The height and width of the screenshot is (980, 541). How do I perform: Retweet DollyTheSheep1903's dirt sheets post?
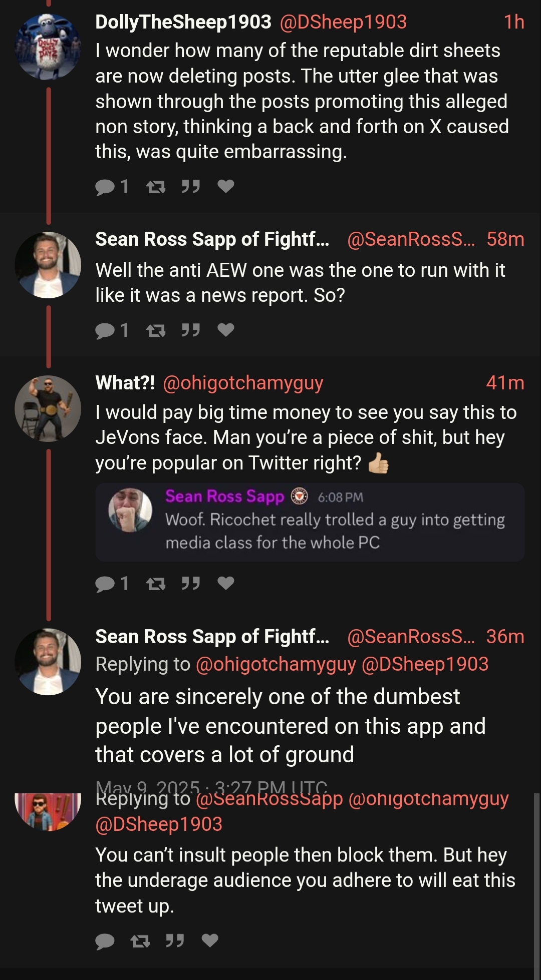point(155,187)
